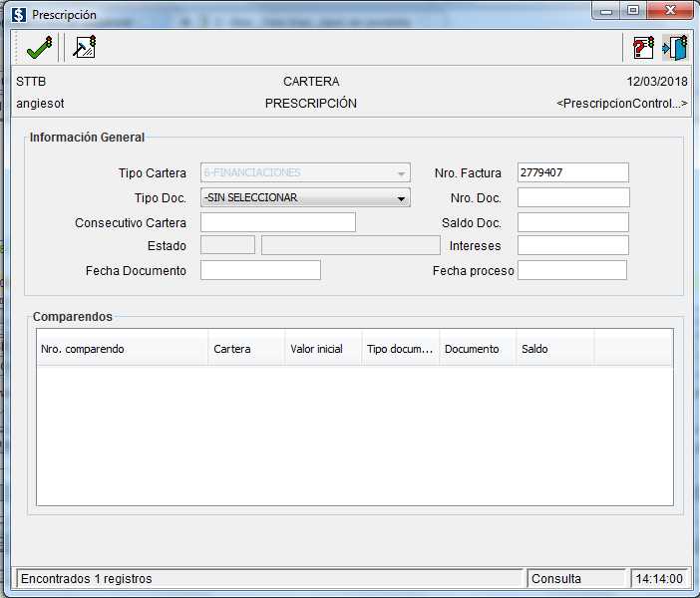Maximize the Prescripción window
Viewport: 700px width, 598px height.
(x=632, y=11)
